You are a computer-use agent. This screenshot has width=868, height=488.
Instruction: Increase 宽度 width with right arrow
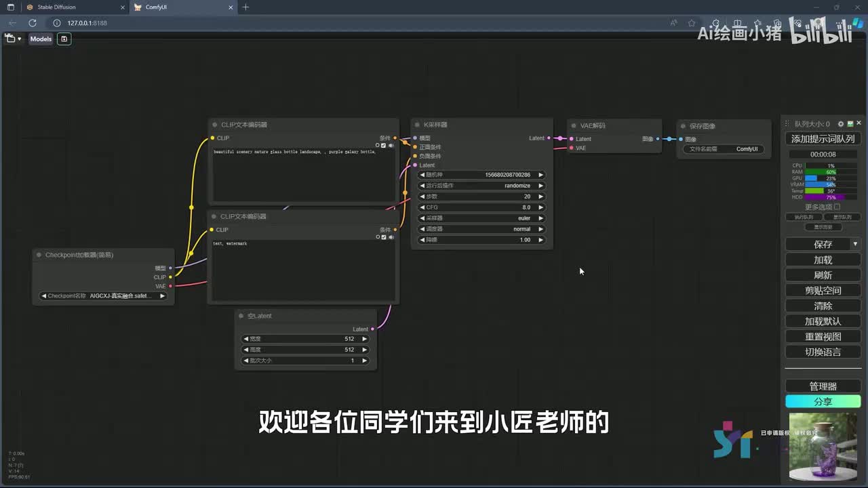click(364, 339)
